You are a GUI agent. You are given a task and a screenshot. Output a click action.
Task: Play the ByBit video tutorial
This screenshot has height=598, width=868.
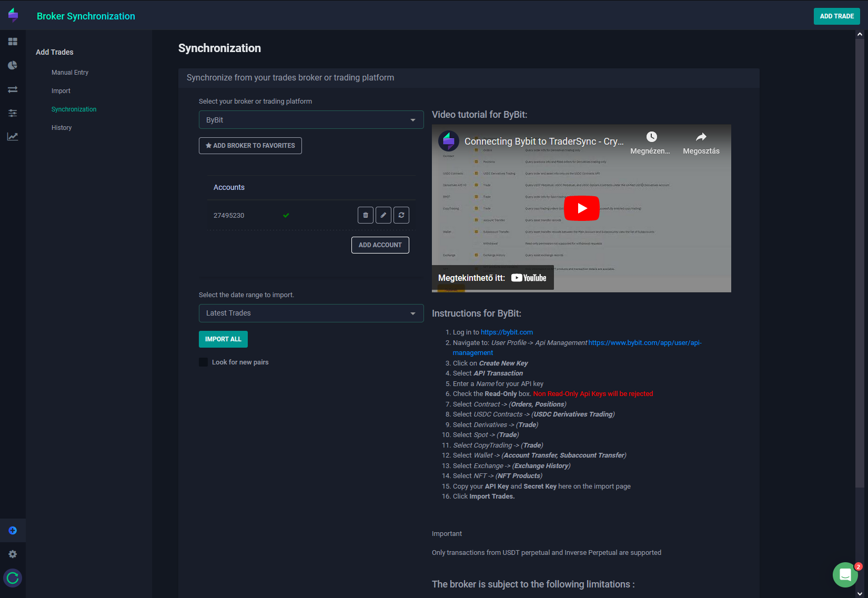click(581, 208)
